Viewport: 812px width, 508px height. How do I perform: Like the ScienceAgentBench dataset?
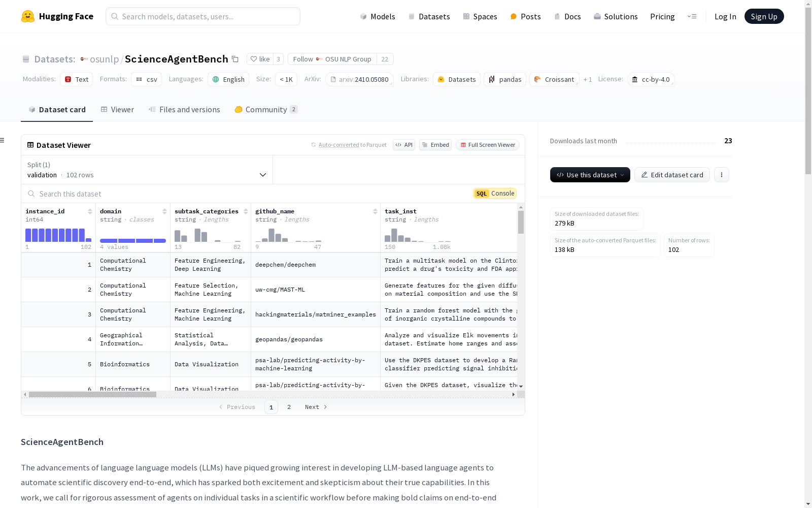point(260,59)
